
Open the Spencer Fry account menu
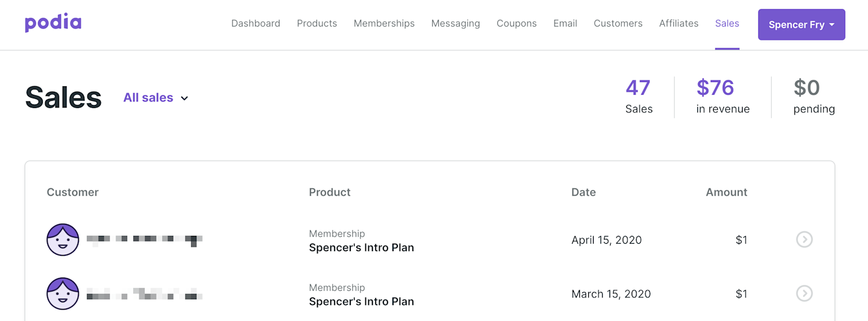coord(801,25)
